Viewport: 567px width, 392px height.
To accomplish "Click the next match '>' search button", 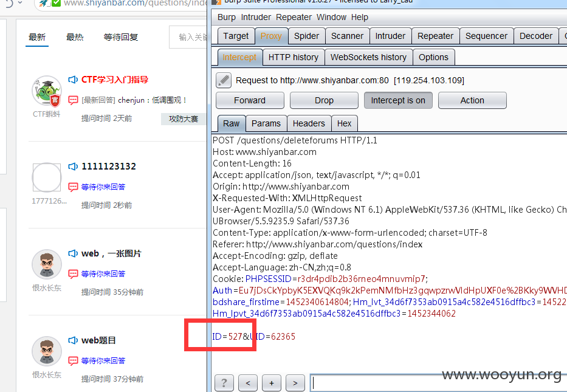I will pos(295,383).
